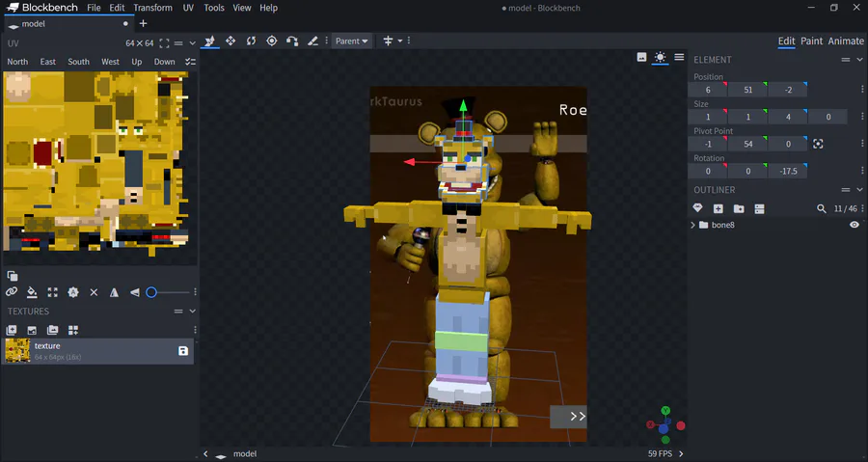Collapse the Outliner panel
The height and width of the screenshot is (462, 868).
(859, 190)
